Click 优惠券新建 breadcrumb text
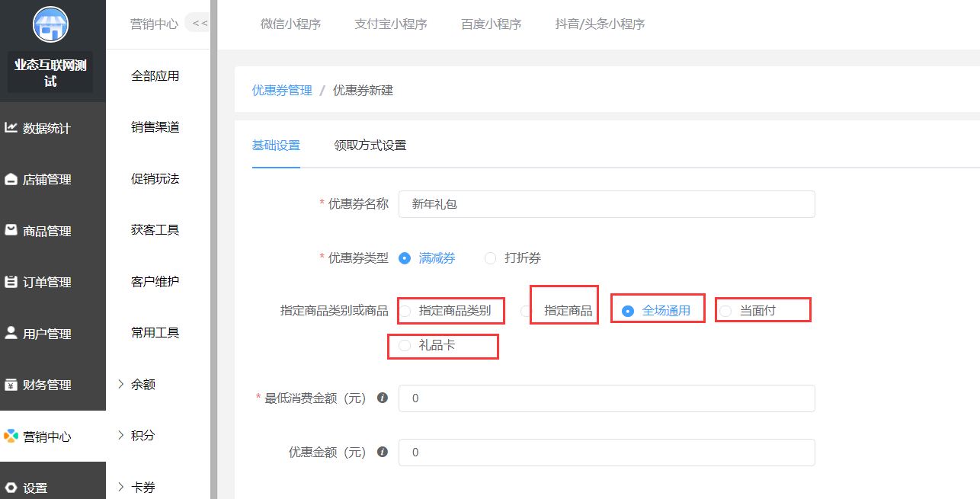 (363, 90)
